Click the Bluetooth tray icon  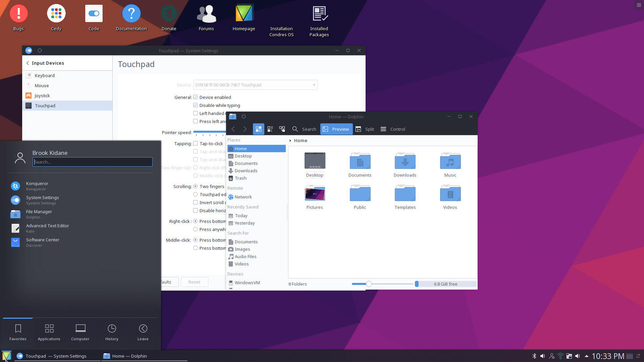[534, 356]
